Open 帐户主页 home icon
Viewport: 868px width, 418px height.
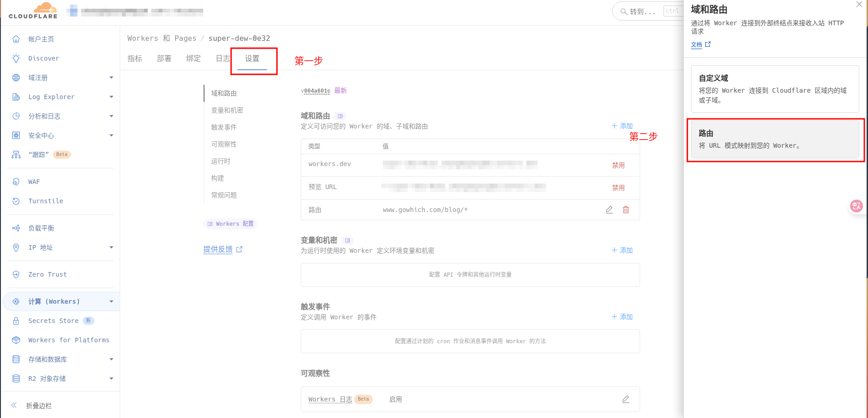pos(16,39)
